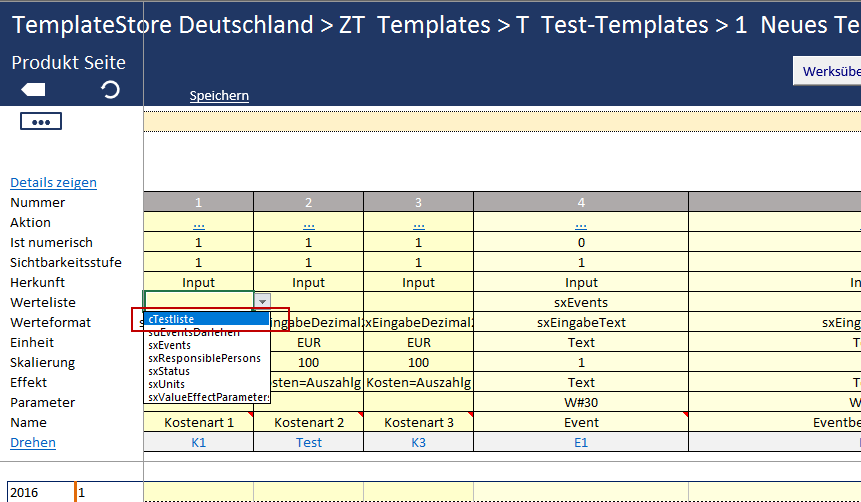Click the Drehen link
This screenshot has height=502, width=861.
33,443
